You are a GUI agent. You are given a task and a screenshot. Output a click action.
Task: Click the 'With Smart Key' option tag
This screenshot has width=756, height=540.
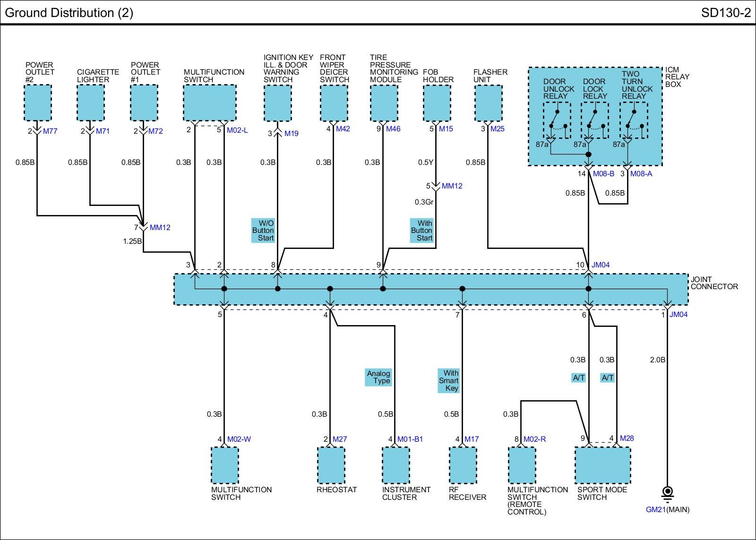tap(449, 381)
